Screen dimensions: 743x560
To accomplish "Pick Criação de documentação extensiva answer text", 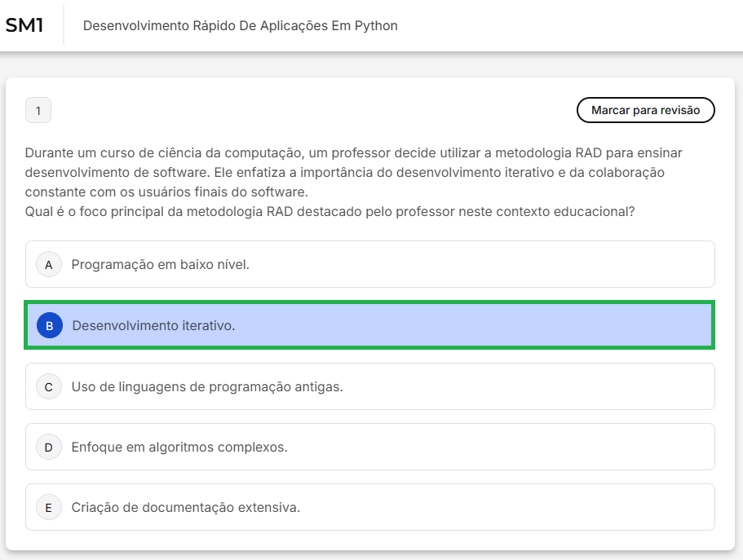I will 186,507.
